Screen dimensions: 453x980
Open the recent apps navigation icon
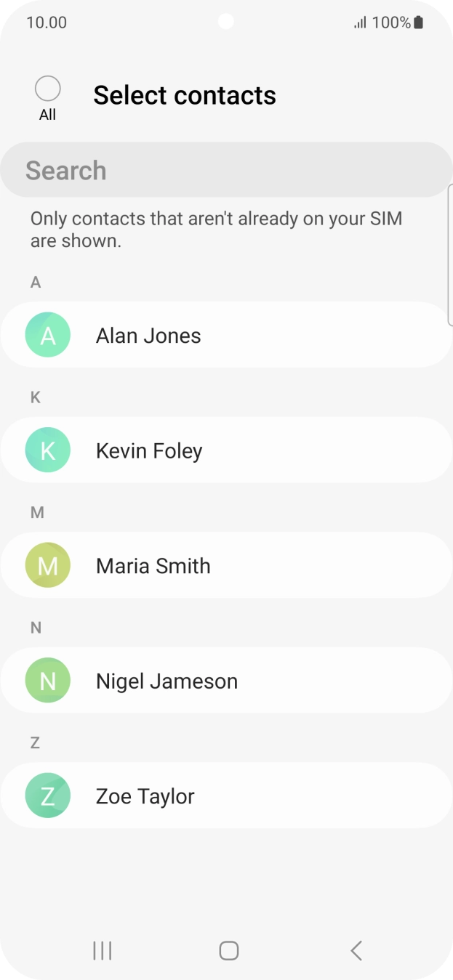click(103, 950)
